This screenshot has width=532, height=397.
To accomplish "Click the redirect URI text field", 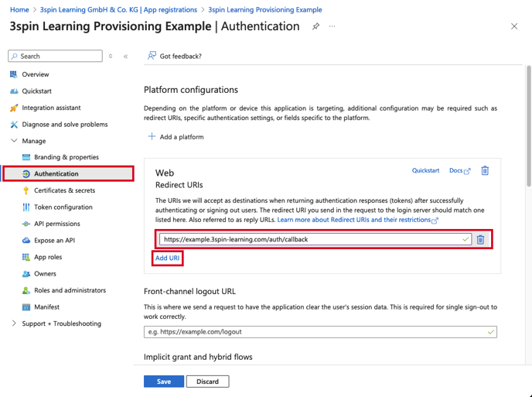I will coord(315,239).
